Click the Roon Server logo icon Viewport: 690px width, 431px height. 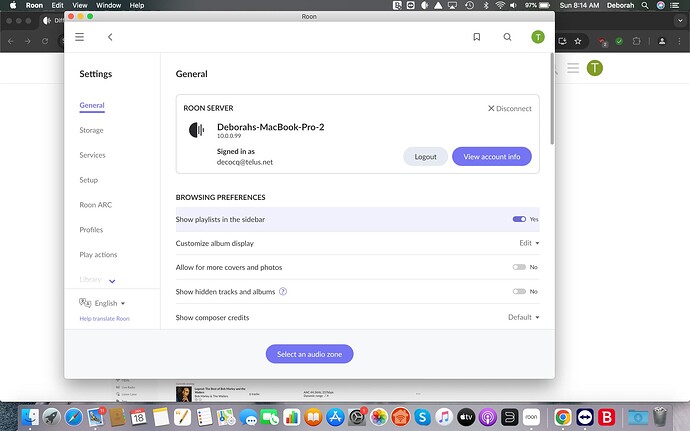point(197,130)
